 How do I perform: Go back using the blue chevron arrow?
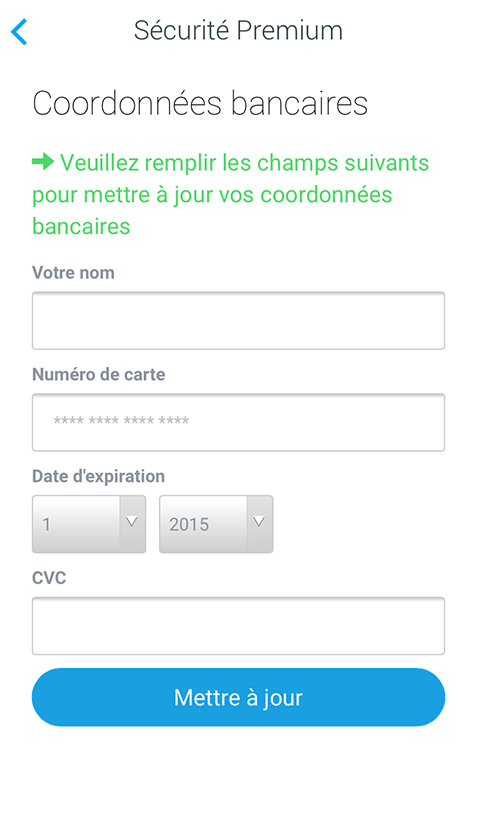click(x=19, y=32)
